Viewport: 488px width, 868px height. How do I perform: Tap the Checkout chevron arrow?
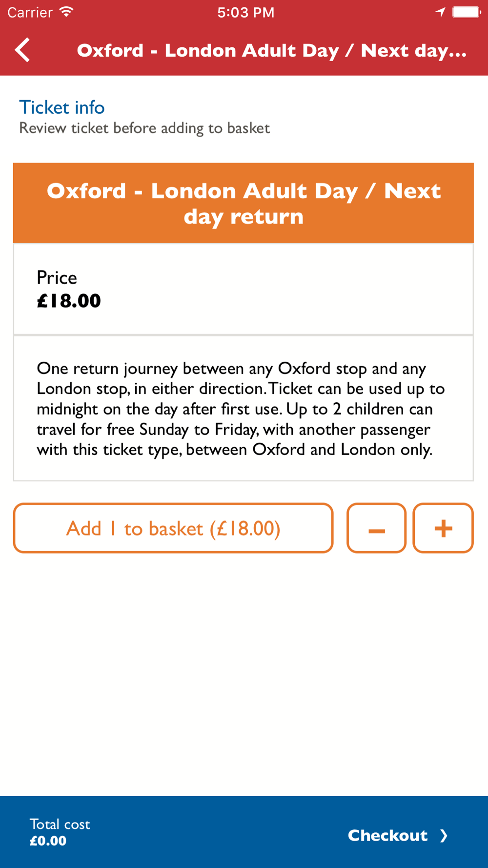[x=443, y=836]
